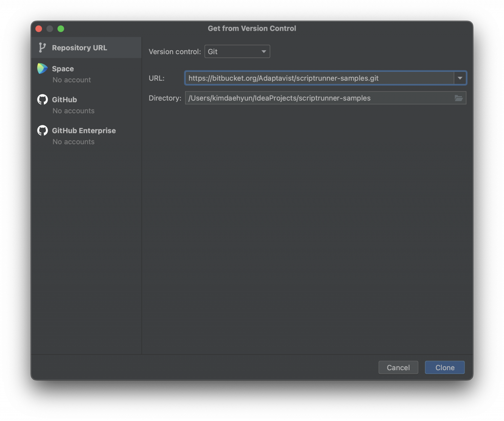Click the green zoom window button
Screen dimensions: 504x421
pos(61,29)
